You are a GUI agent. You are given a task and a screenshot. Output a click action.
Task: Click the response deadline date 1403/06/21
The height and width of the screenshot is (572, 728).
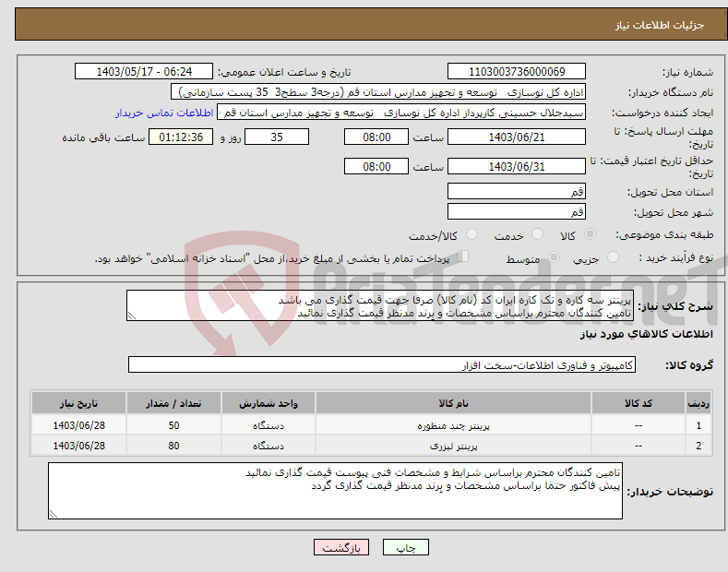point(517,137)
